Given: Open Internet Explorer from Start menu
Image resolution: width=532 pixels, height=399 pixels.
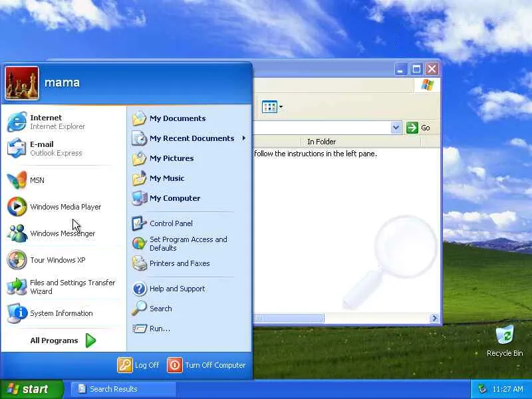Looking at the screenshot, I should [x=47, y=122].
